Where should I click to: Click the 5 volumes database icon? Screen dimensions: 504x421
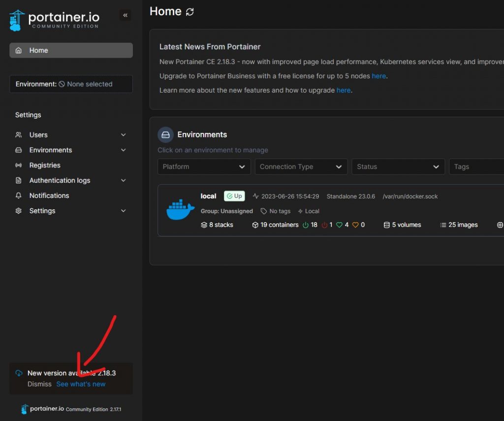[387, 225]
